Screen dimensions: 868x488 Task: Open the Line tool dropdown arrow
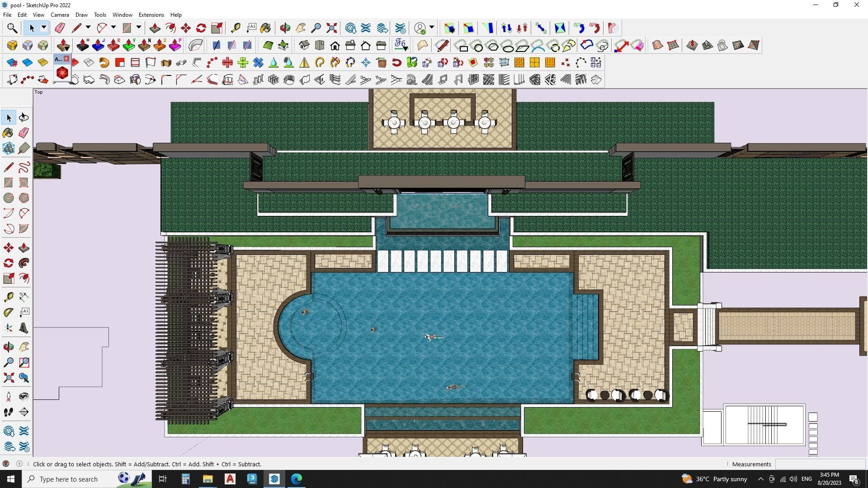point(88,28)
